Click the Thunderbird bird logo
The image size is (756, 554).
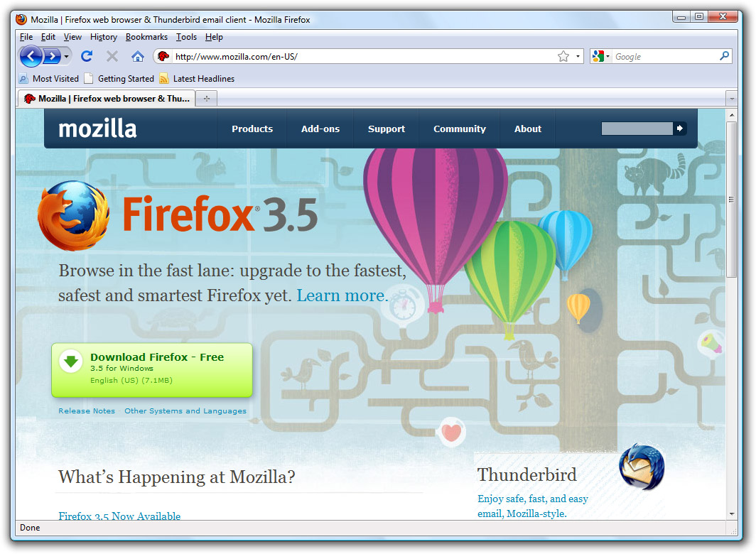(640, 468)
